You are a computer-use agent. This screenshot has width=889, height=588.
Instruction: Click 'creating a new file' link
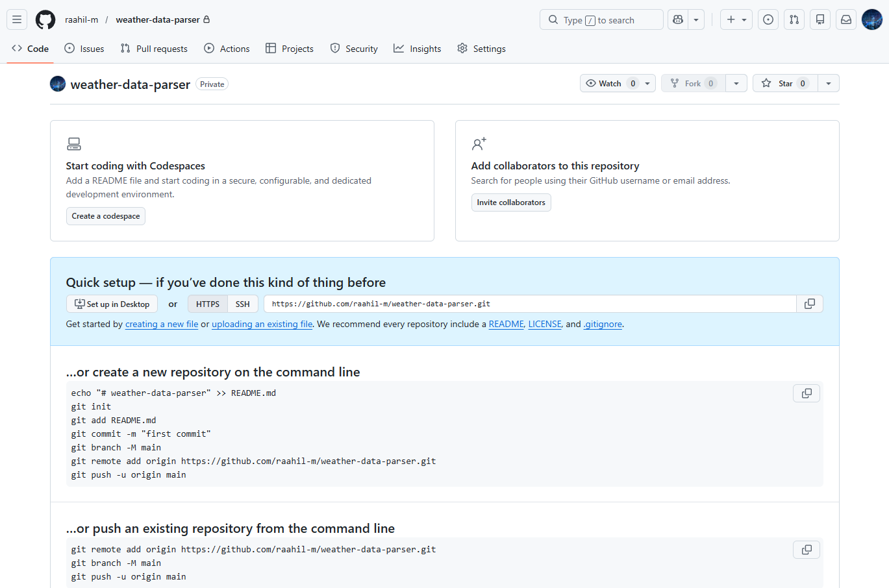point(162,324)
